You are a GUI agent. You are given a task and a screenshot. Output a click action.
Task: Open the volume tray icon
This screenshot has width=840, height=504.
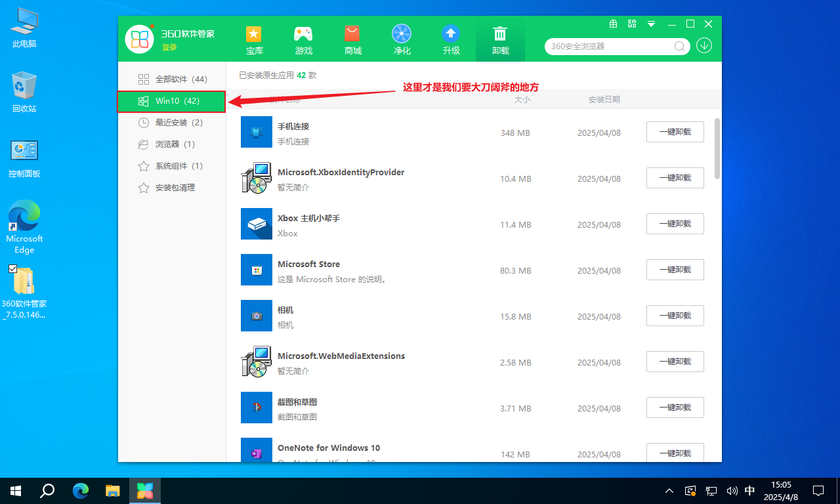pyautogui.click(x=732, y=490)
